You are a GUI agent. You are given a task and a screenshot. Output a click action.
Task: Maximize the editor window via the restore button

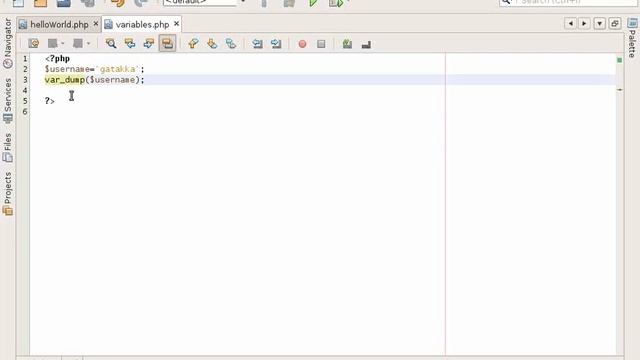coord(615,24)
